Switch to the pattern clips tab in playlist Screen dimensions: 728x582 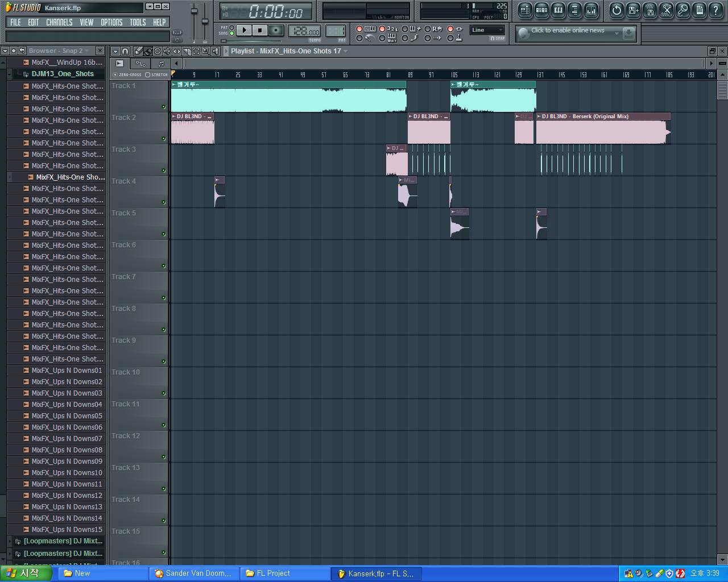coord(161,64)
